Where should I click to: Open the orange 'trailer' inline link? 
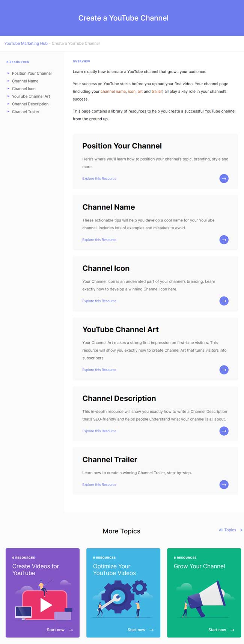click(157, 92)
